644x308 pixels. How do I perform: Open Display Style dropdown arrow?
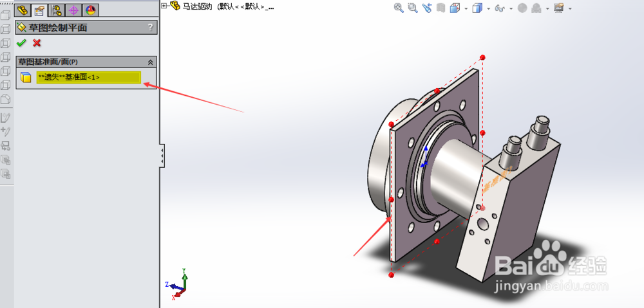(x=488, y=8)
